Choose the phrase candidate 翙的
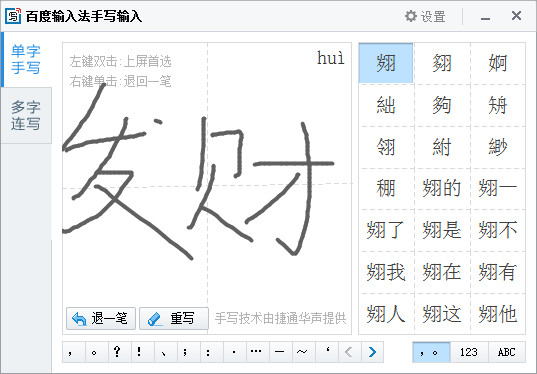 442,188
